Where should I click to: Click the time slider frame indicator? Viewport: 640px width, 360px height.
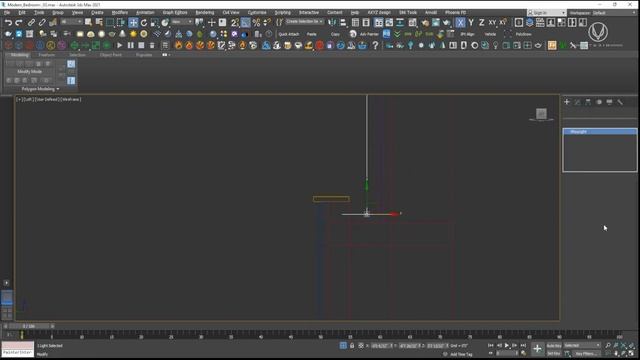(29, 327)
